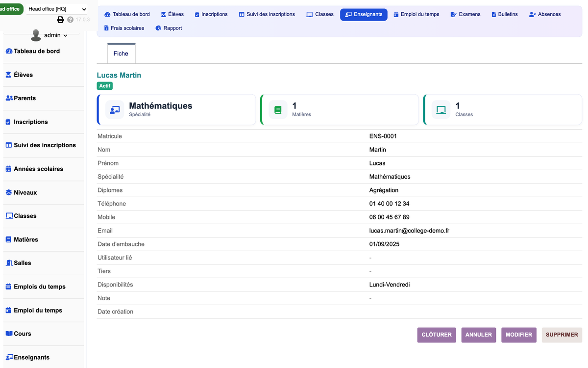Click the Cours sidebar open book icon

click(x=9, y=334)
